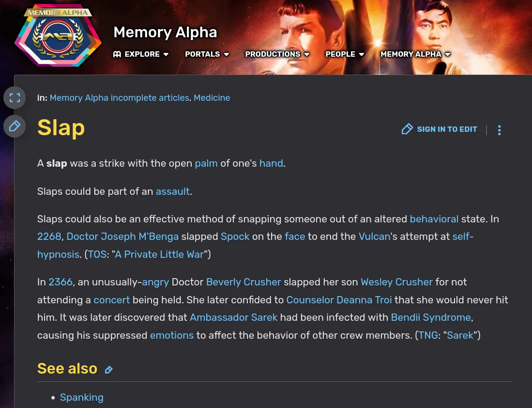Click Sign In To Edit button
Screen dimensions: 532x408
click(447, 129)
